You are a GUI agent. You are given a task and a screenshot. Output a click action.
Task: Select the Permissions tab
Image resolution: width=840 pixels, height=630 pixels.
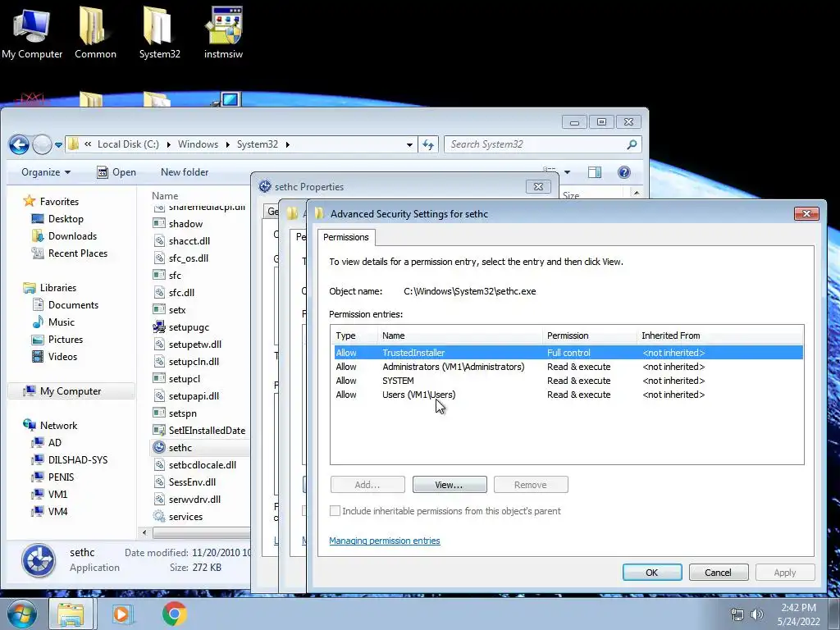[x=346, y=237]
